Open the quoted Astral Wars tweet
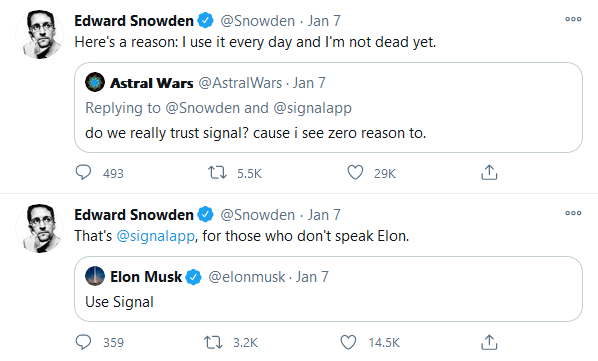The image size is (598, 361). tap(328, 107)
